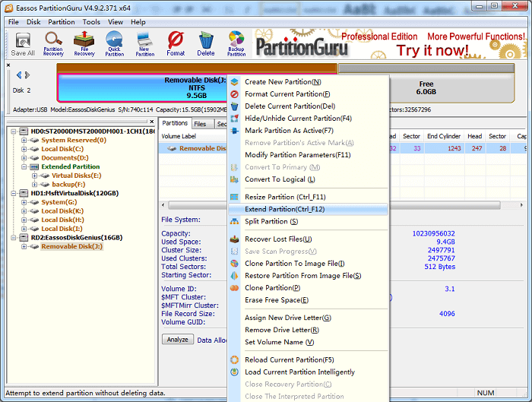Screen dimensions: 532x402
Task: Click the Convert To Logical icon
Action: [234, 179]
